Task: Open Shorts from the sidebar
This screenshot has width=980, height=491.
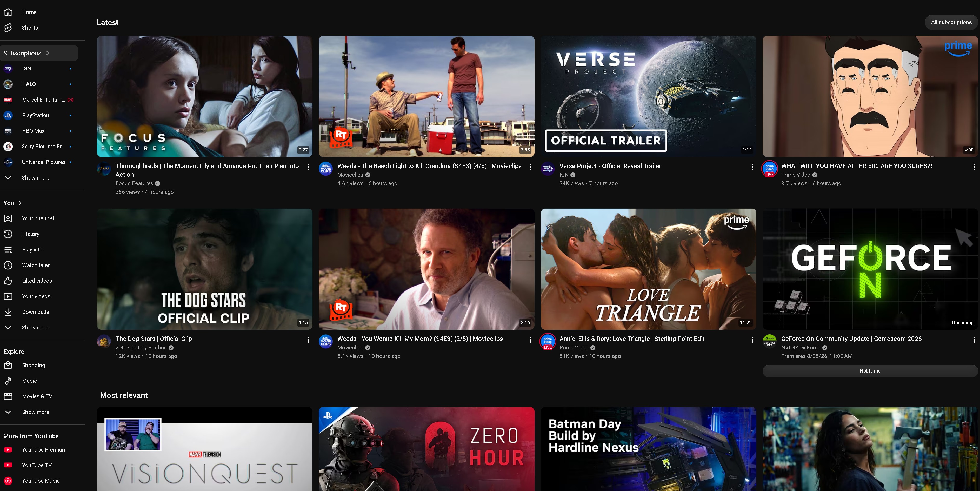Action: (39, 28)
